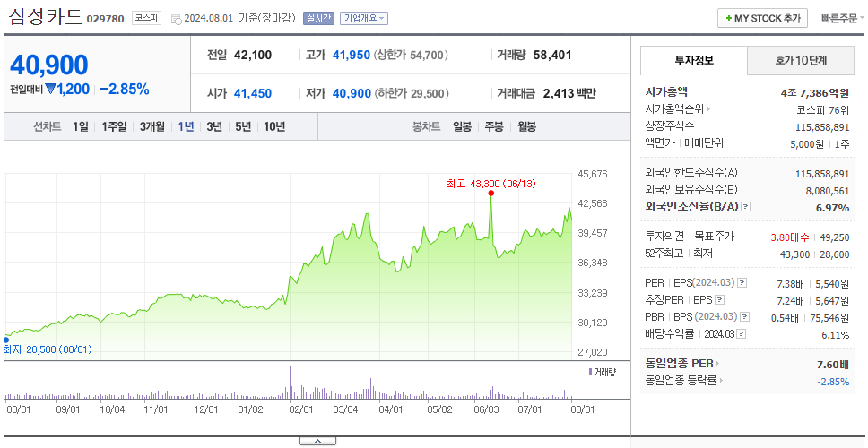Click the 배당수익률 value 6.11%

pyautogui.click(x=836, y=335)
